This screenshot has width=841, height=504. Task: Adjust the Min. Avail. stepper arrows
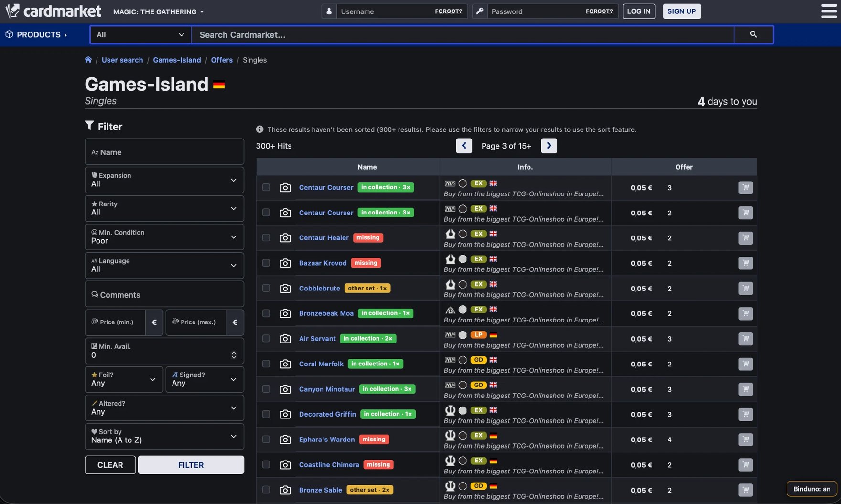coord(234,355)
